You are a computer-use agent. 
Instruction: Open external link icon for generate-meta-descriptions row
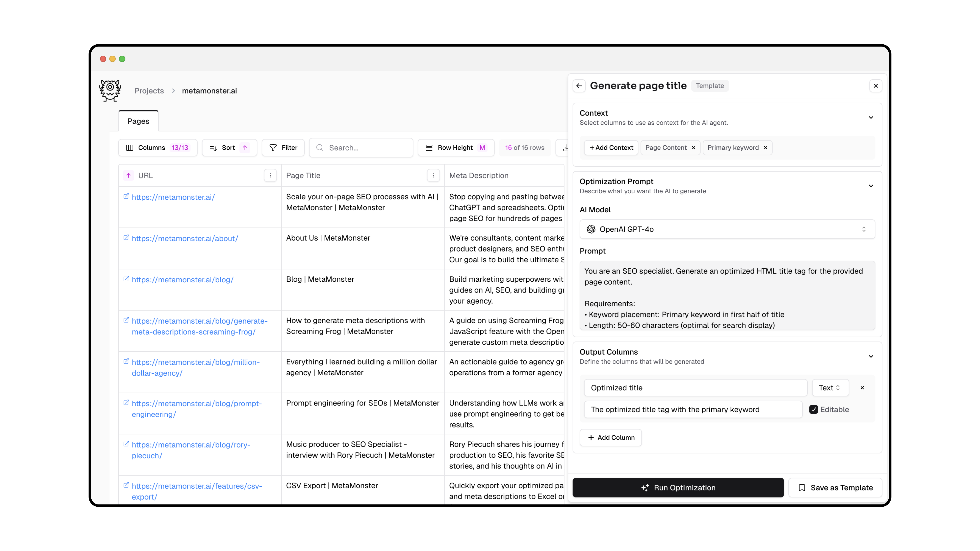click(x=126, y=320)
